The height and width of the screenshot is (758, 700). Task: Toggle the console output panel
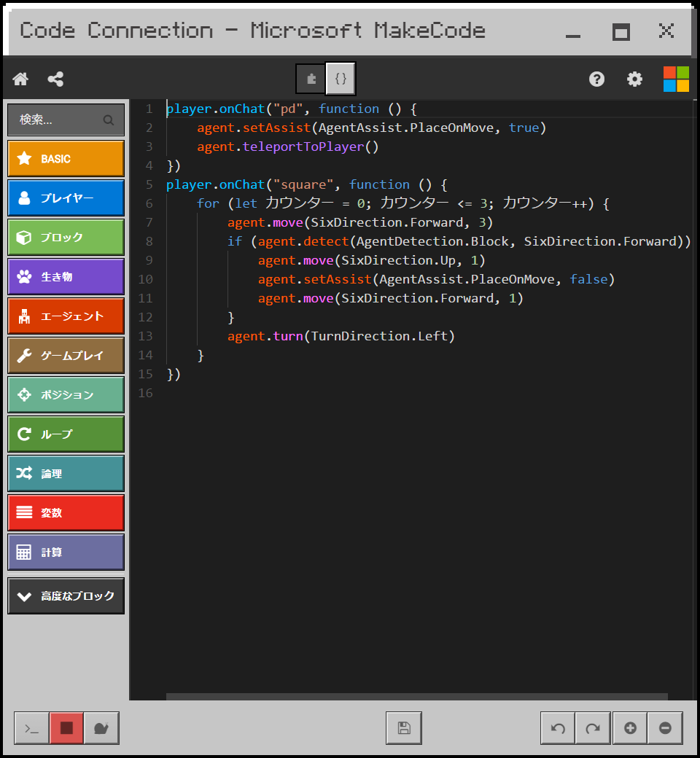tap(31, 727)
